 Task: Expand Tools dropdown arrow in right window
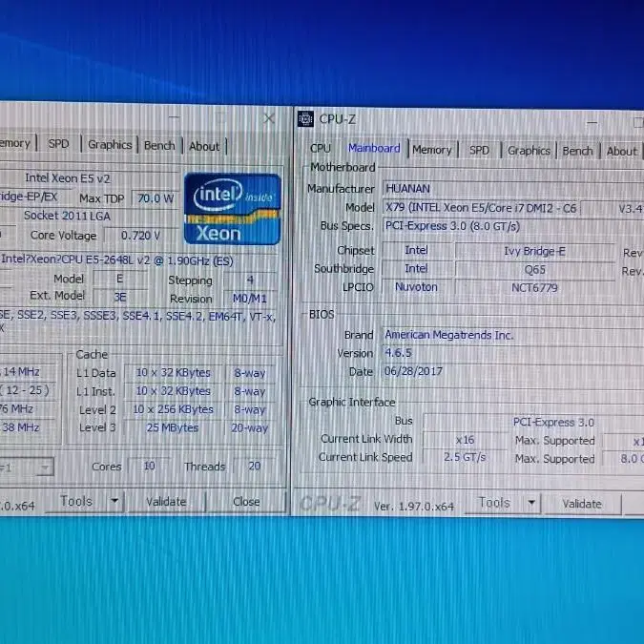click(531, 503)
